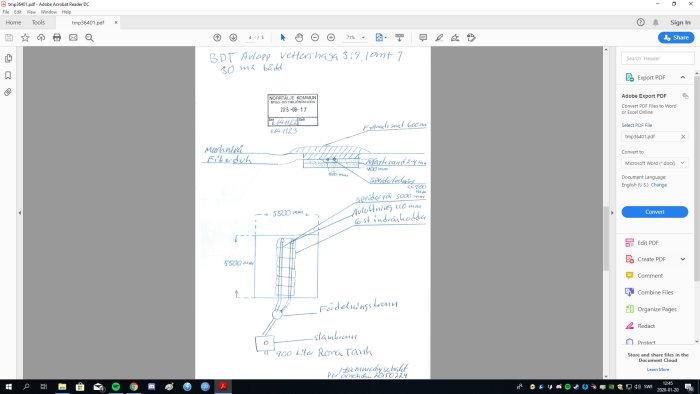Open the attachments paperclip panel
This screenshot has height=394, width=700.
pos(8,92)
